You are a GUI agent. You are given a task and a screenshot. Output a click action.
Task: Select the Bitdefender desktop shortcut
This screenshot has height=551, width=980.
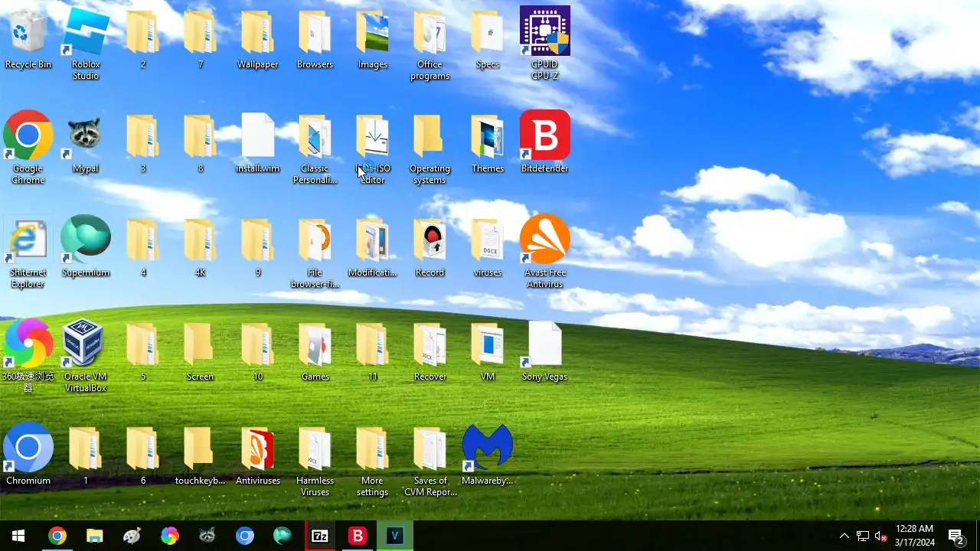pyautogui.click(x=545, y=142)
